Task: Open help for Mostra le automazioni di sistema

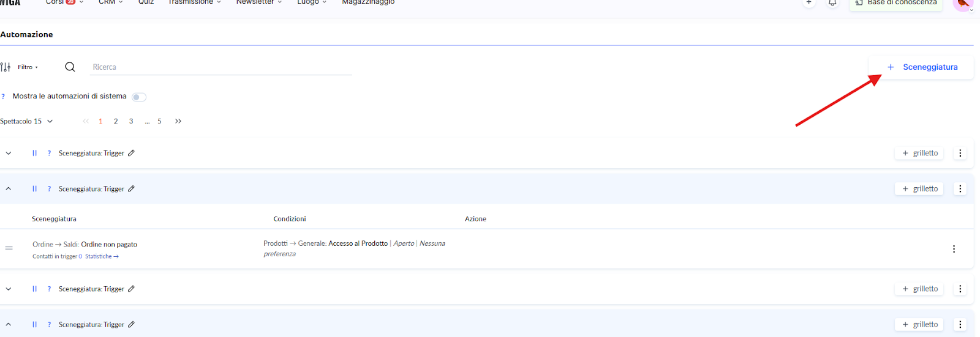Action: click(x=3, y=97)
